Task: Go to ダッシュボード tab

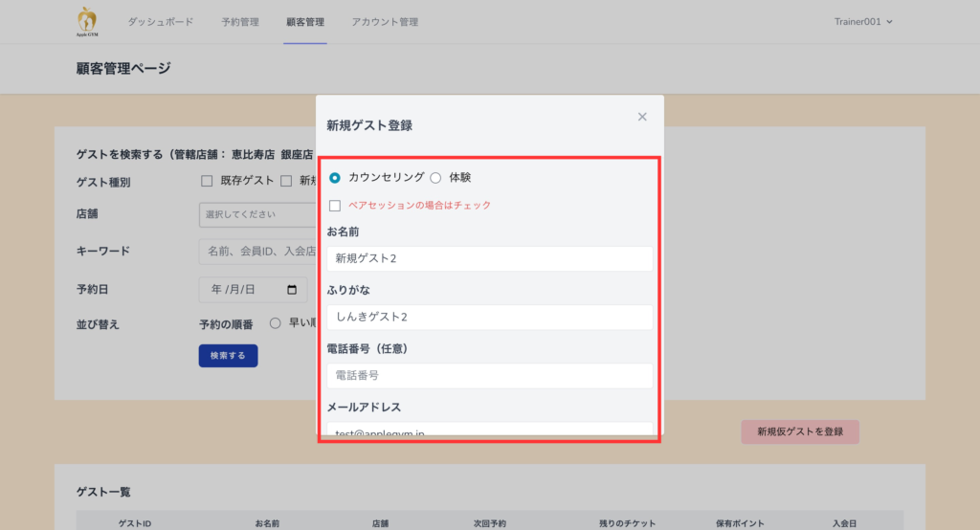Action: pyautogui.click(x=161, y=22)
